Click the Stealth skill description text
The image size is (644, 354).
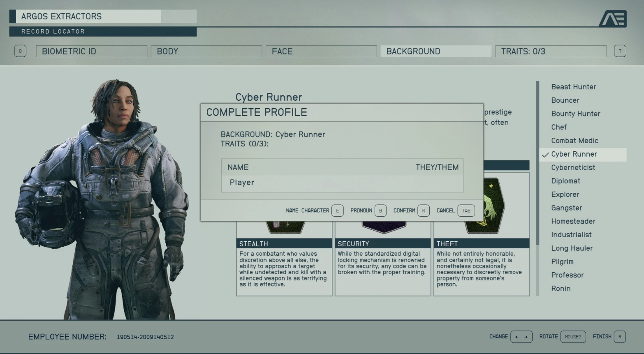pyautogui.click(x=283, y=269)
